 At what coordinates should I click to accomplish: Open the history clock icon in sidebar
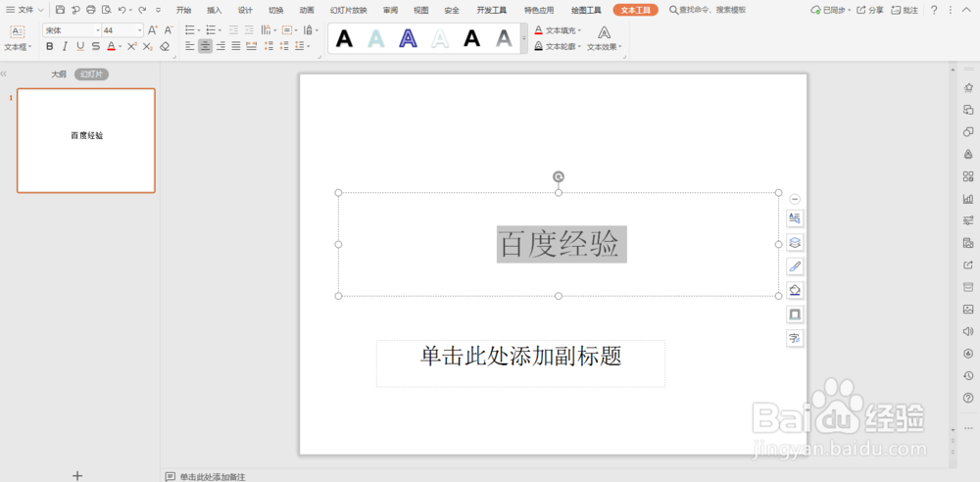(968, 375)
